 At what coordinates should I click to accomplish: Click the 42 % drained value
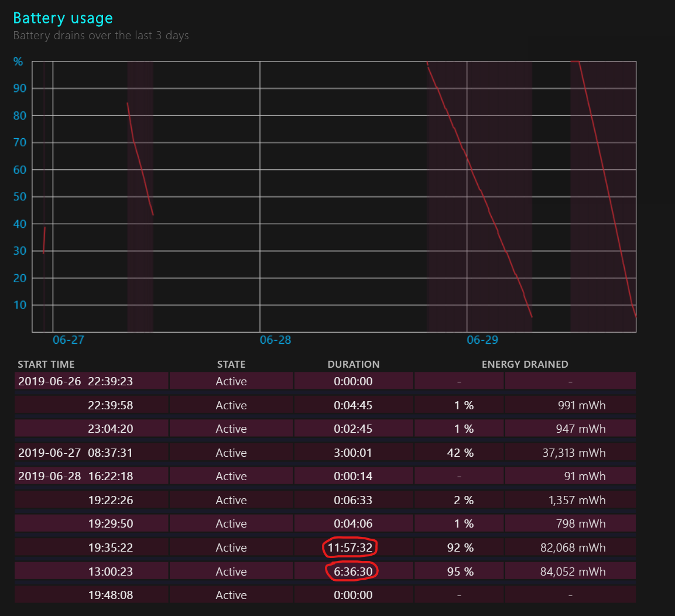[460, 453]
